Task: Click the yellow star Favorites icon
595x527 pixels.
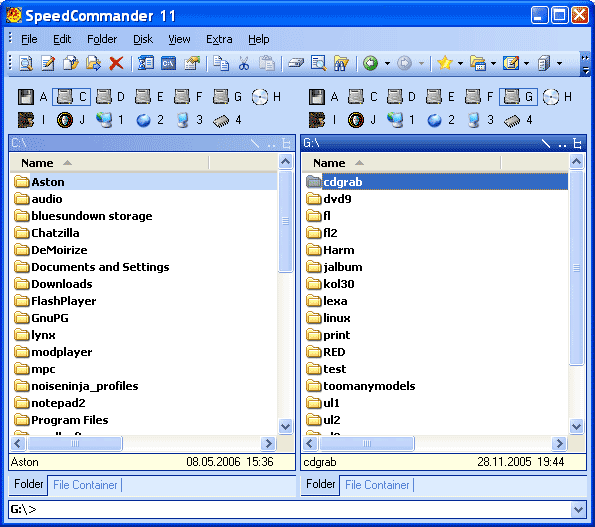Action: click(444, 63)
